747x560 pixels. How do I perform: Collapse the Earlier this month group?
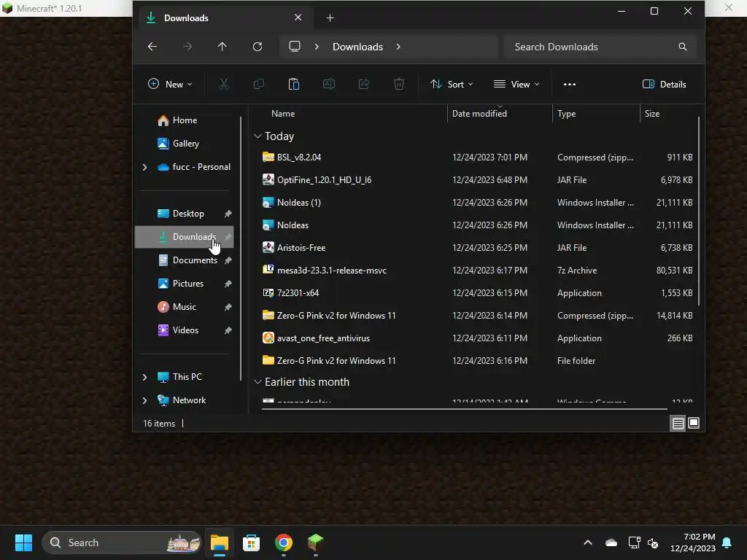[x=258, y=382]
